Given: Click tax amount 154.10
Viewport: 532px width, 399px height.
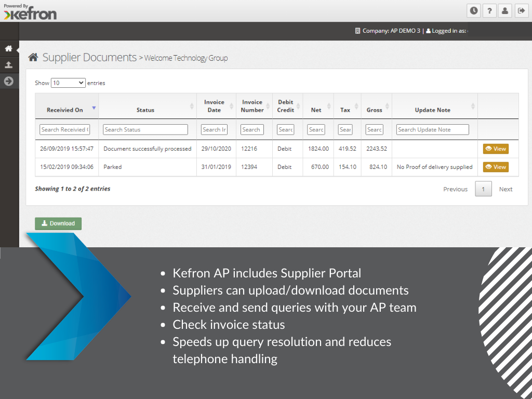Looking at the screenshot, I should pos(348,167).
